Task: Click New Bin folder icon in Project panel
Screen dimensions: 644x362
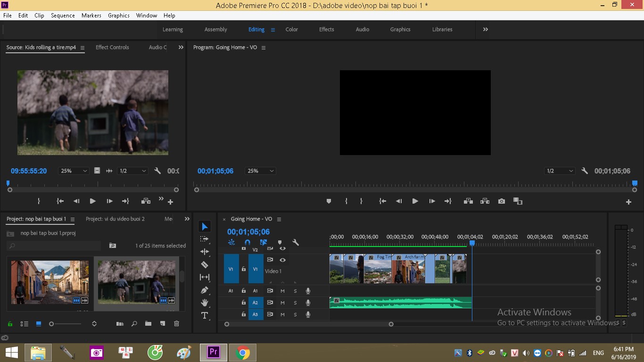Action: pyautogui.click(x=148, y=324)
